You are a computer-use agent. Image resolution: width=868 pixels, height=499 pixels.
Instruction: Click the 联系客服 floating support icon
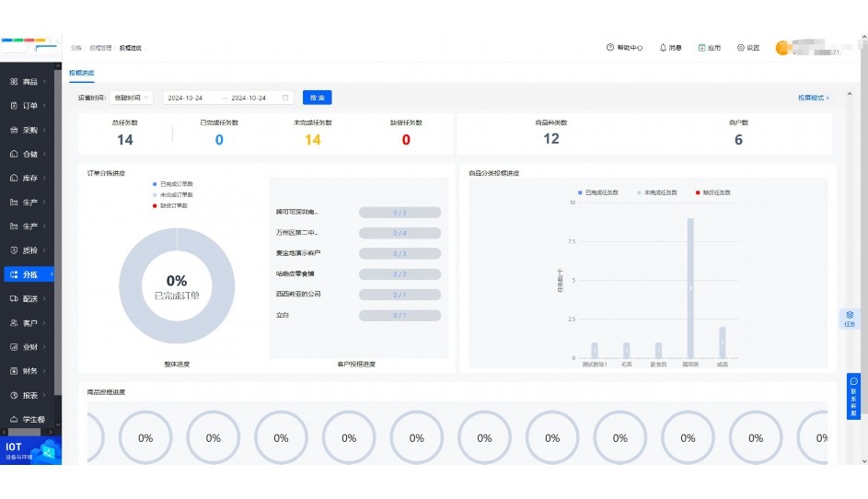click(x=853, y=396)
